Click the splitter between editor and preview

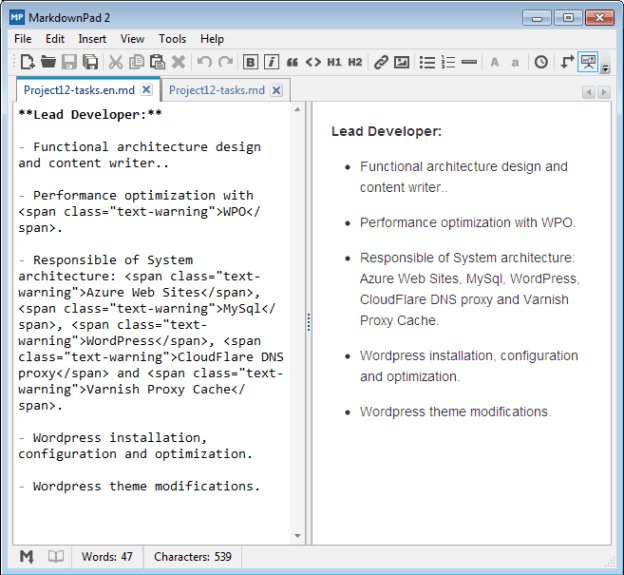309,322
